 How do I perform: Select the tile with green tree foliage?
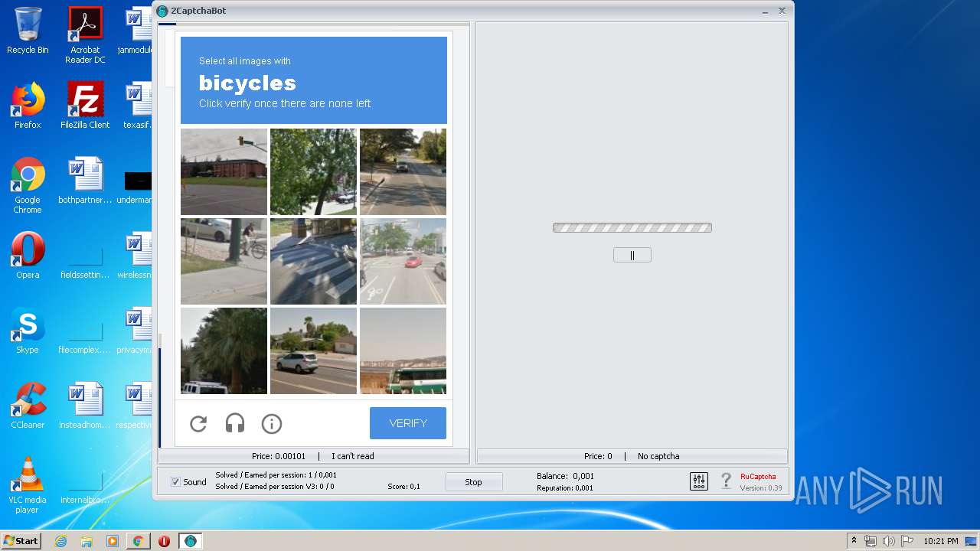[x=314, y=171]
